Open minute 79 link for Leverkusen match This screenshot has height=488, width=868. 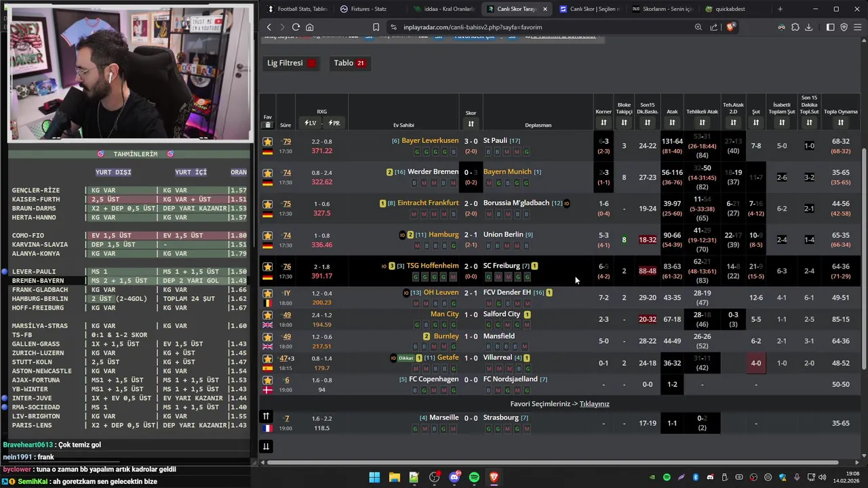coord(287,142)
